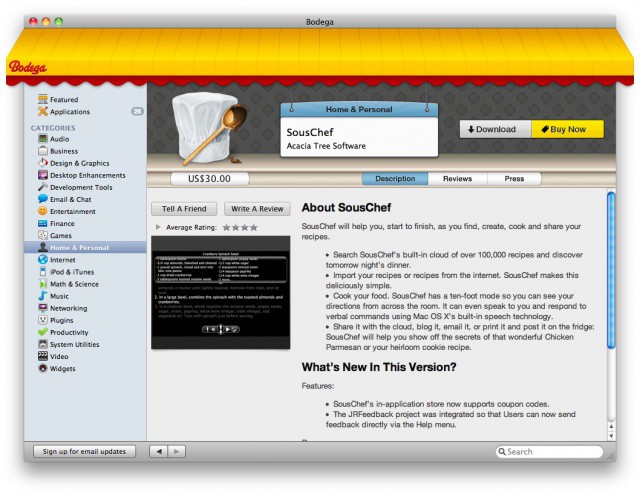Open Math & Science category icon

coord(43,284)
